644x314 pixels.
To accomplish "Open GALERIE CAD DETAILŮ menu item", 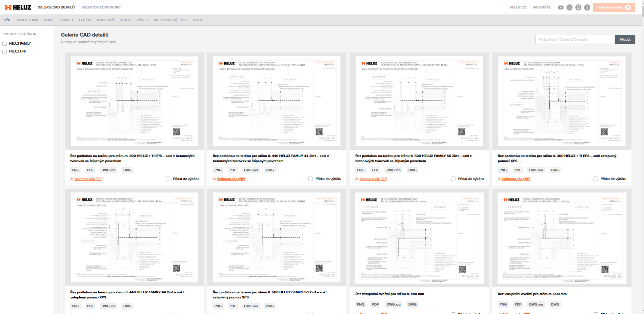I will pyautogui.click(x=56, y=7).
